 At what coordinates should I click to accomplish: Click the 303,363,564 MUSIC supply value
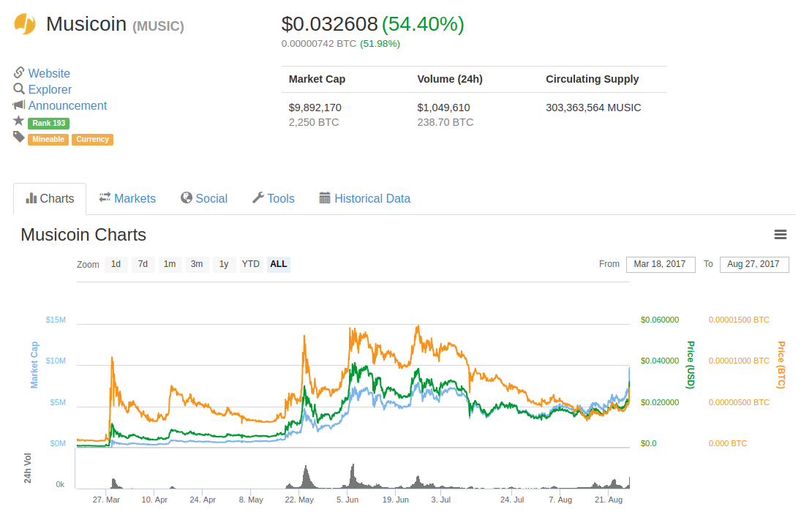(593, 108)
